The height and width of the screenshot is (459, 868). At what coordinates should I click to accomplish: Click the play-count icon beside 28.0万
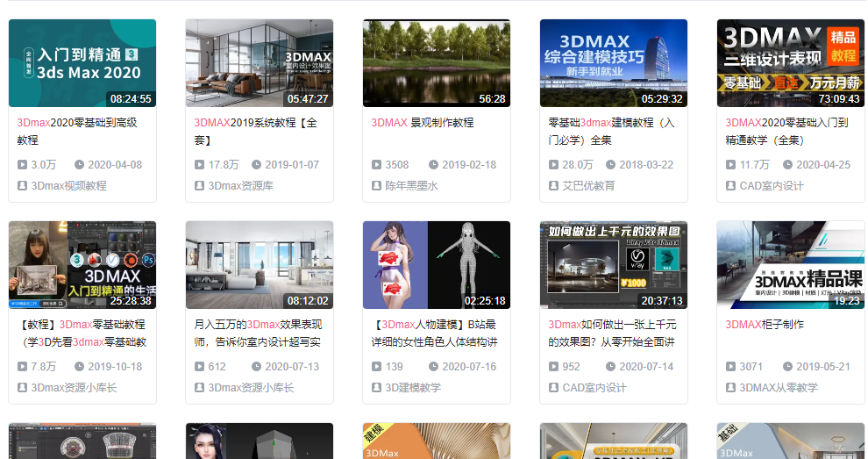click(553, 165)
